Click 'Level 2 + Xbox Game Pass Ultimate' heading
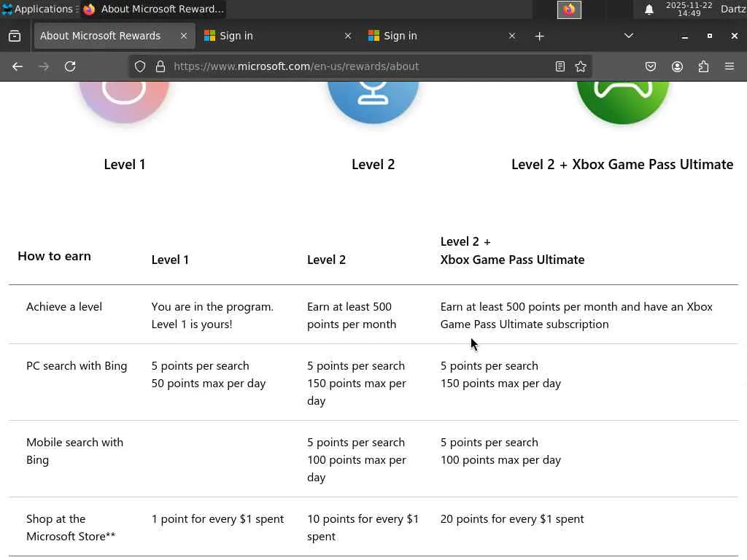The width and height of the screenshot is (747, 560). coord(622,165)
